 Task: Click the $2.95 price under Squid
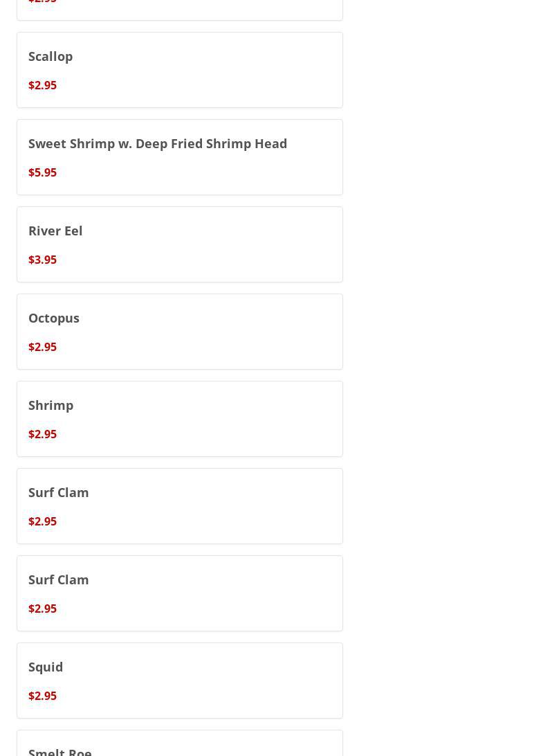pyautogui.click(x=42, y=696)
